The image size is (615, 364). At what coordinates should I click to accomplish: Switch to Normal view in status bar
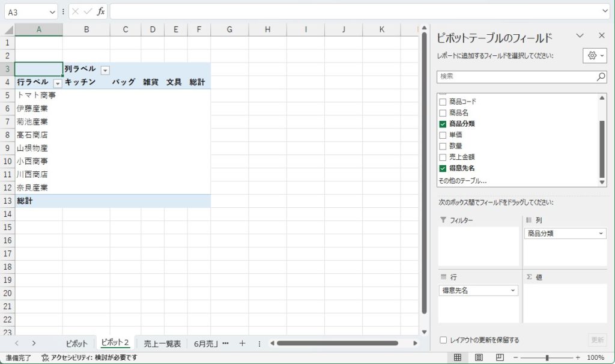coord(458,357)
